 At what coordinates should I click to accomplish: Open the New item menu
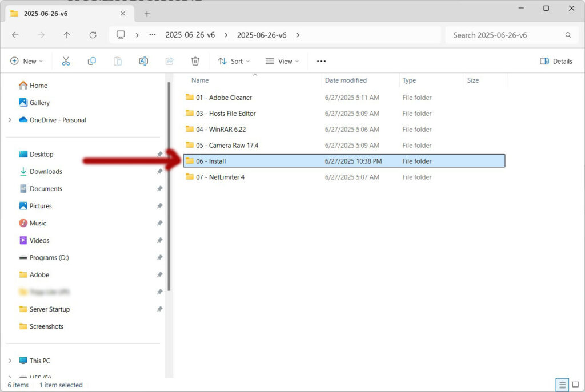pos(26,61)
